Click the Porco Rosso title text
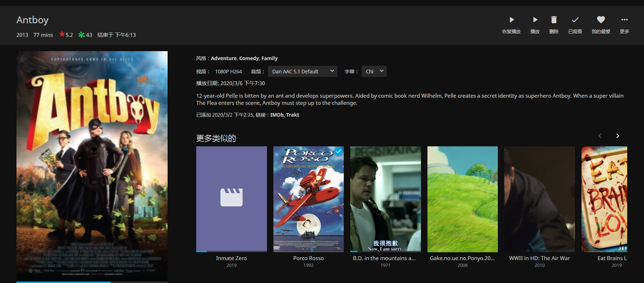Image resolution: width=644 pixels, height=283 pixels. tap(308, 258)
